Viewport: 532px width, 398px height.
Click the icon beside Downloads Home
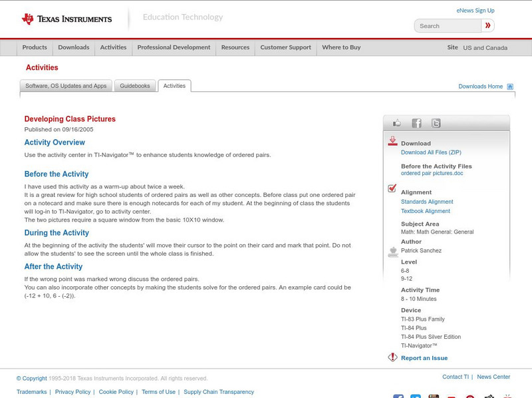(511, 86)
